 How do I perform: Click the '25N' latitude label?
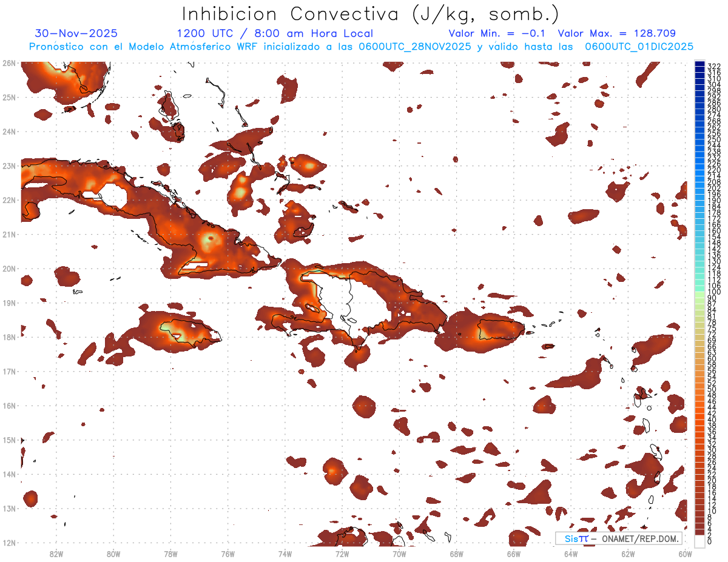8,97
